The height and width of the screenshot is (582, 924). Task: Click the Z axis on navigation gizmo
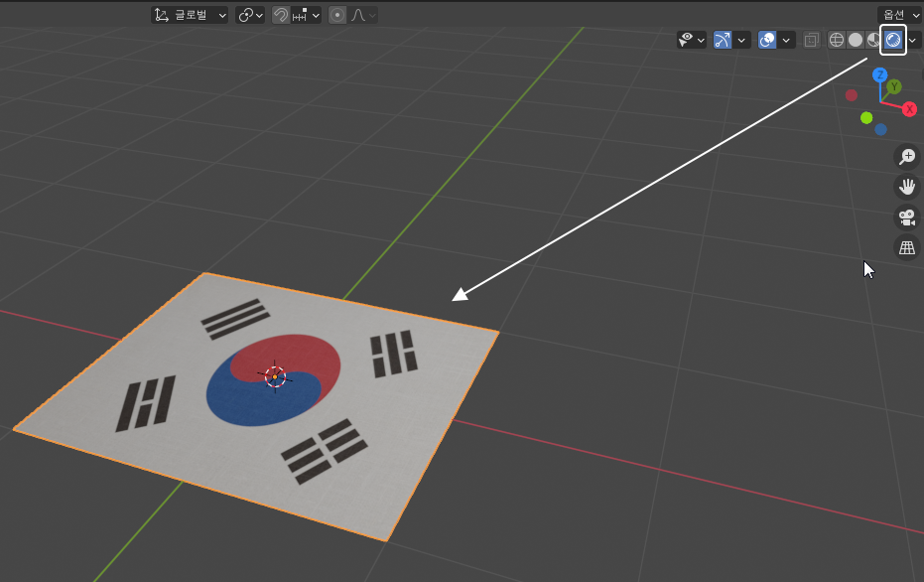coord(879,74)
